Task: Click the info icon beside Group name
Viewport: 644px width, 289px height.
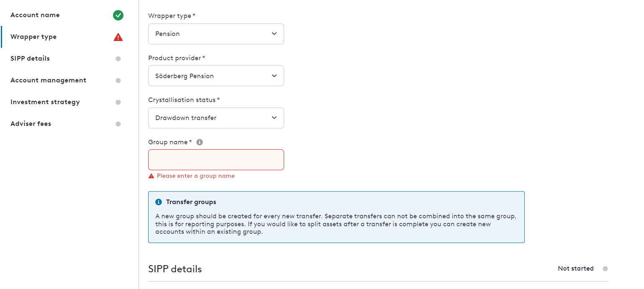Action: (x=200, y=142)
